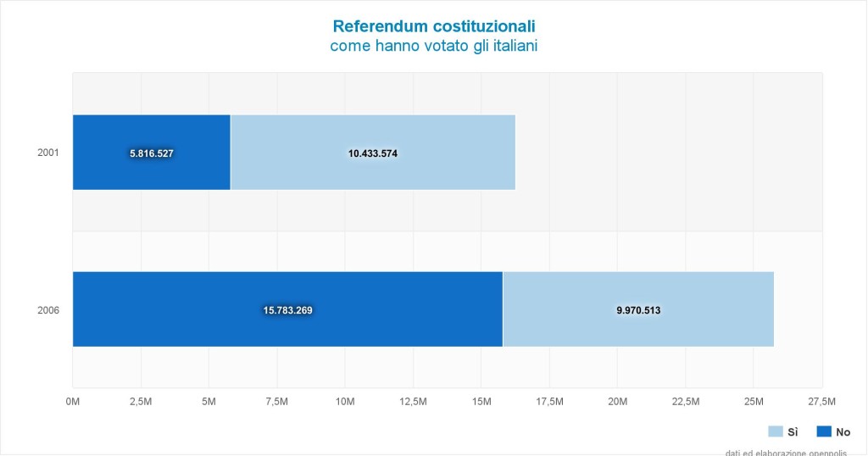Click the 15.783.269 data label
Viewport: 868px width, 456px height.
coord(288,310)
